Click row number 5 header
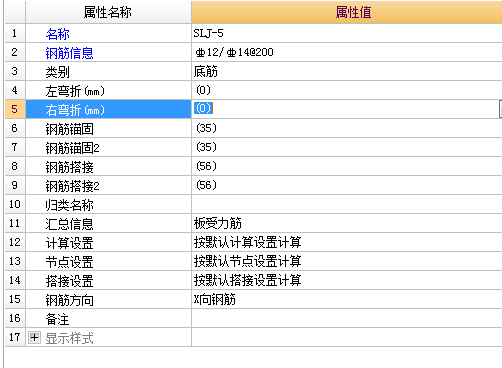Viewport: 502px width, 368px height. 15,109
